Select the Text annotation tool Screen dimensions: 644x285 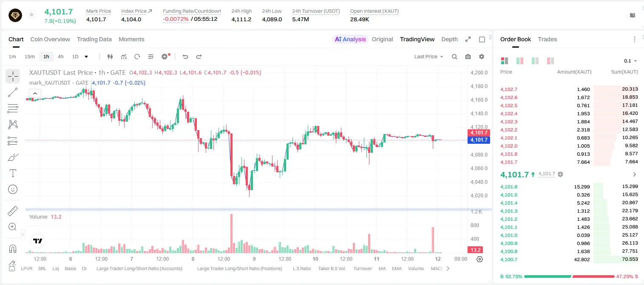pos(13,173)
